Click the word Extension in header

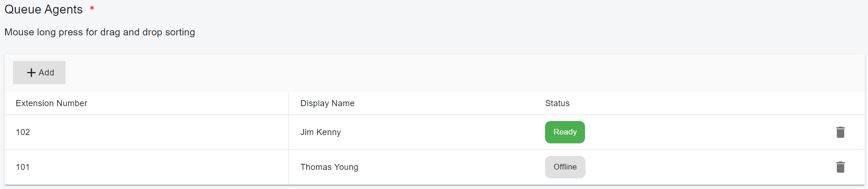pyautogui.click(x=34, y=103)
